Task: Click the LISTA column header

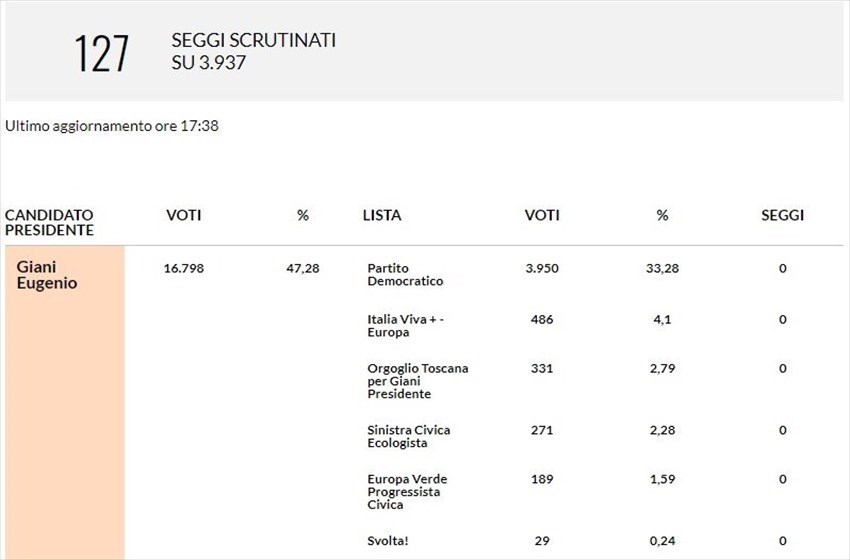Action: point(382,215)
